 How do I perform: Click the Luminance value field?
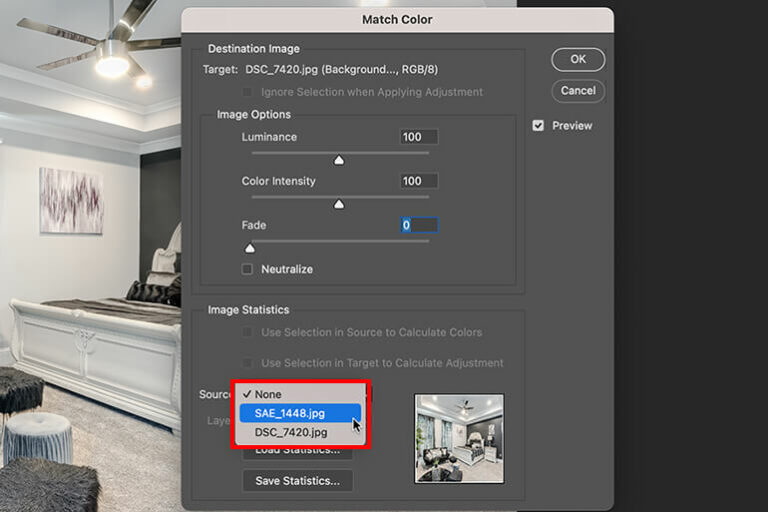(418, 137)
